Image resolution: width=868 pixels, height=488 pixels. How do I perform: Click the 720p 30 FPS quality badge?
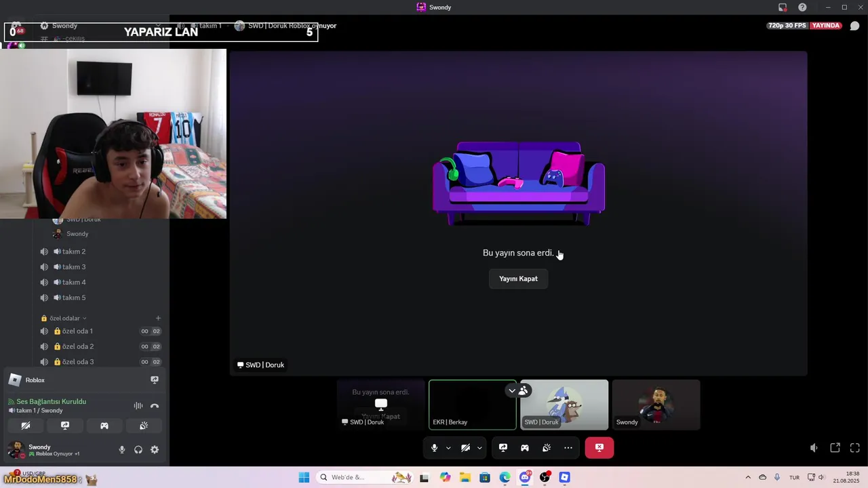tap(787, 26)
